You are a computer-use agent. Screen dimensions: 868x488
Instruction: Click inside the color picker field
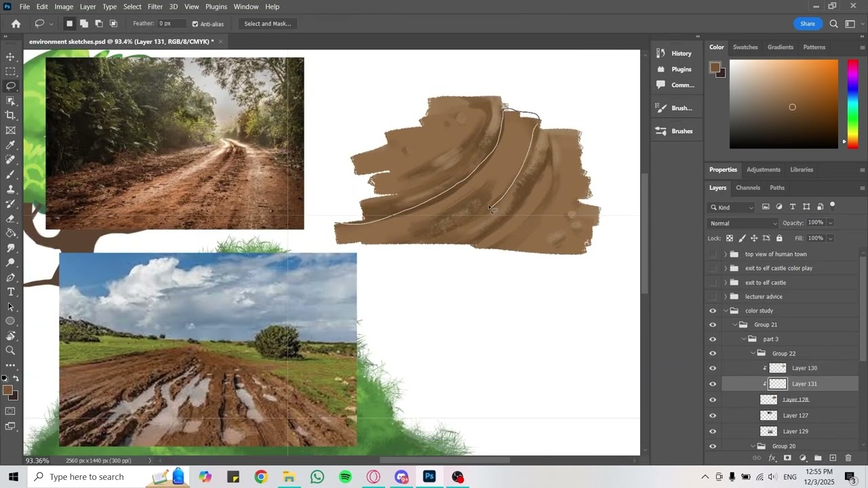(x=784, y=104)
